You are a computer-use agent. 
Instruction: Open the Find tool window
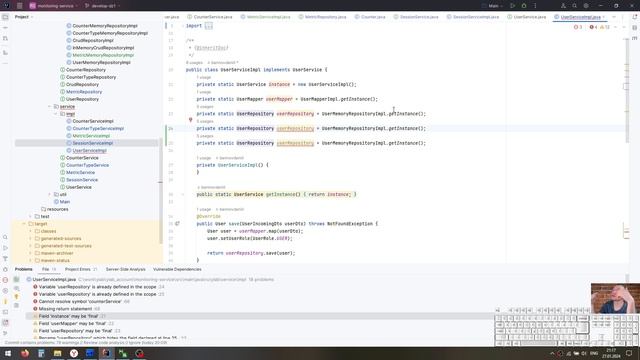(5, 237)
